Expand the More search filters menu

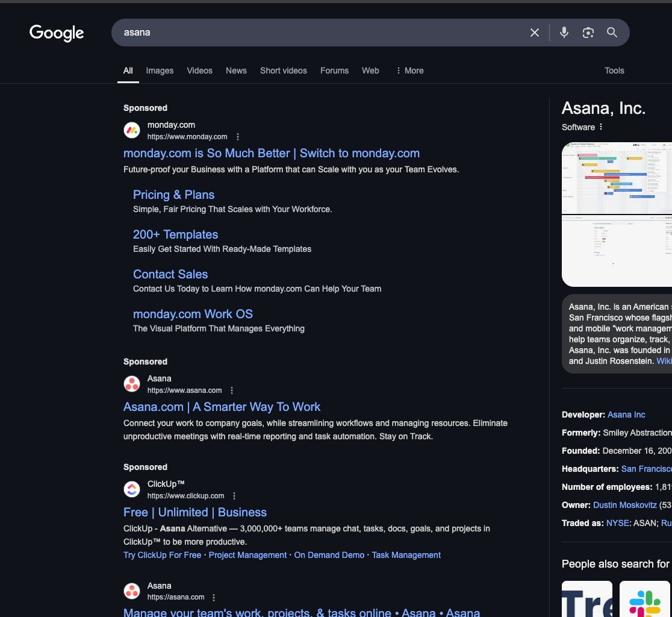tap(409, 70)
